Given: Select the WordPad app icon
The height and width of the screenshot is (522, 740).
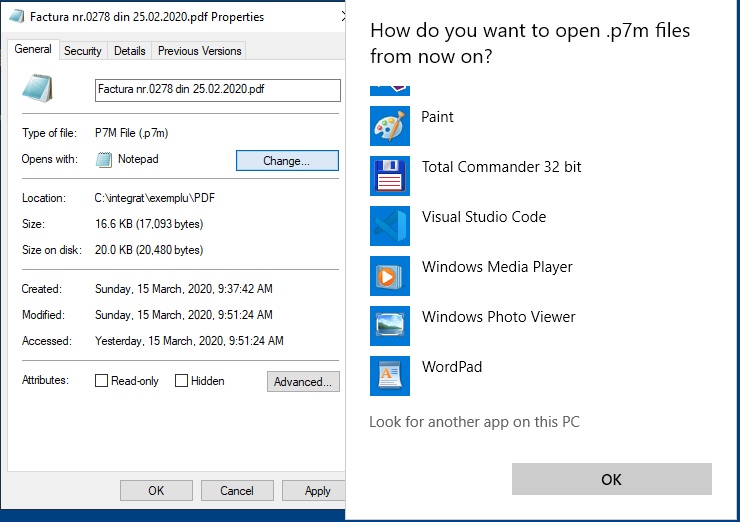Looking at the screenshot, I should pyautogui.click(x=390, y=376).
